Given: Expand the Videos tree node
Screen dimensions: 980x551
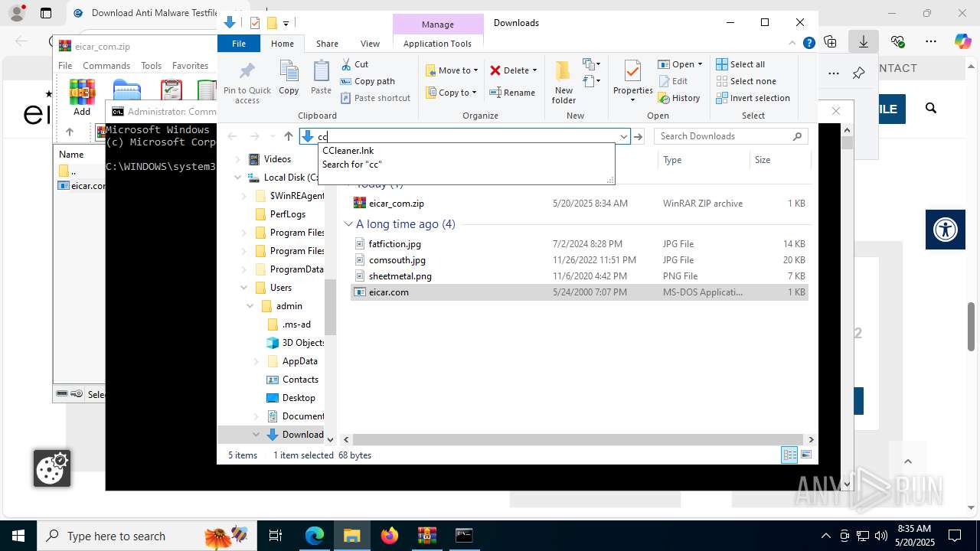Looking at the screenshot, I should [x=237, y=159].
